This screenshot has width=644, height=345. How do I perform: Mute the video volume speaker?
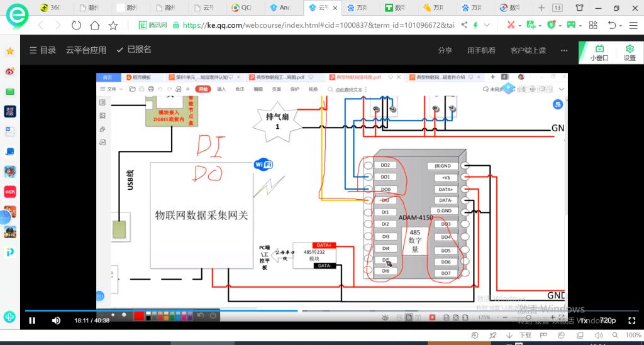56,320
